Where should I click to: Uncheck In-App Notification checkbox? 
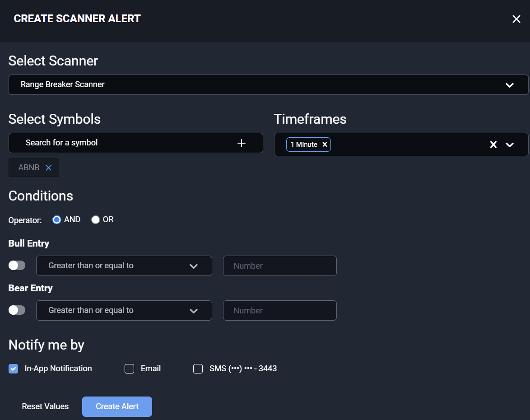14,369
